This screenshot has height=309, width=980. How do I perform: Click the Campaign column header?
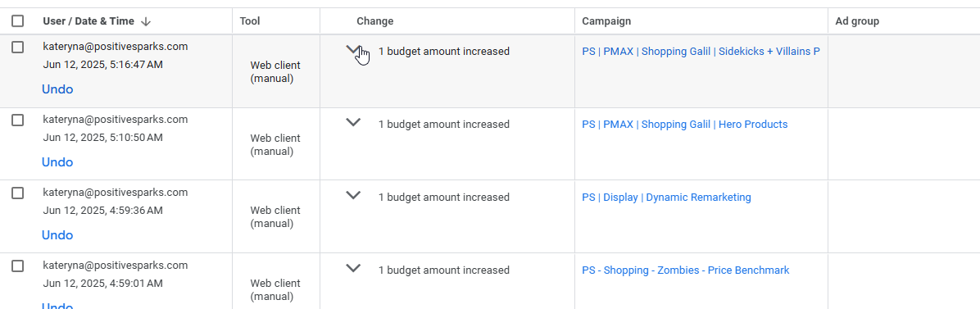click(x=606, y=21)
